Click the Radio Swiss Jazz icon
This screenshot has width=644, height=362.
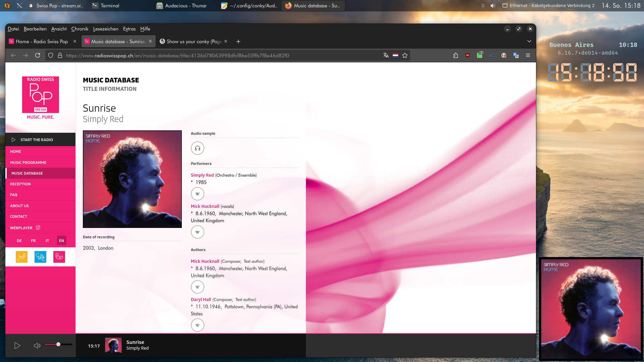tap(21, 257)
